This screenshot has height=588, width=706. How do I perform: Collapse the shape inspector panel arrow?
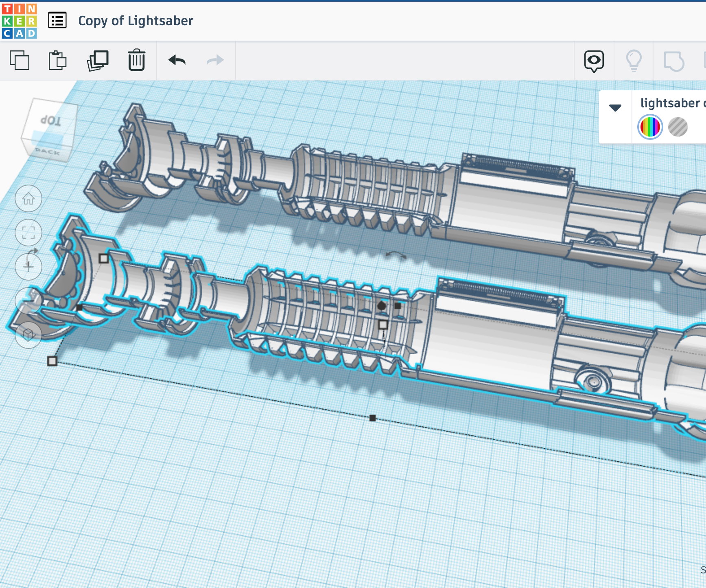click(615, 108)
